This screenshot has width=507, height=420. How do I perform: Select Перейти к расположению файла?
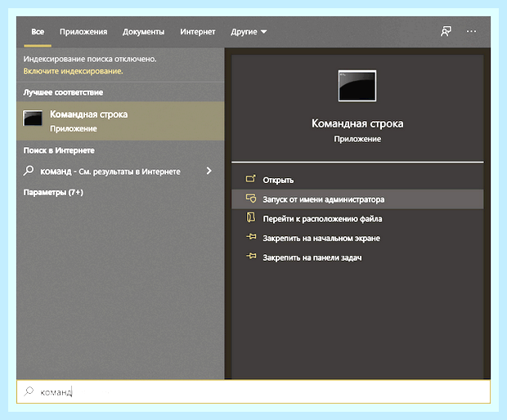tap(357, 219)
